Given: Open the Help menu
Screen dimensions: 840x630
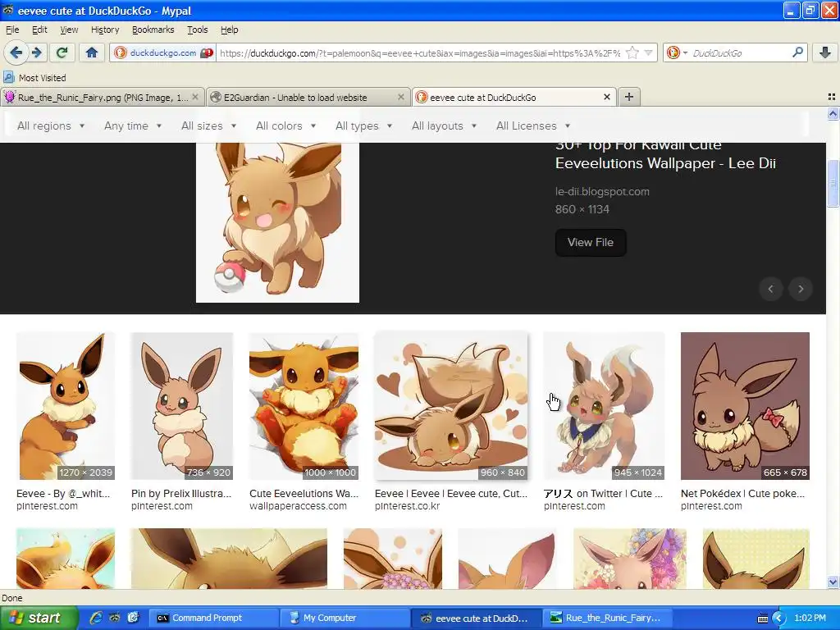Looking at the screenshot, I should click(230, 30).
